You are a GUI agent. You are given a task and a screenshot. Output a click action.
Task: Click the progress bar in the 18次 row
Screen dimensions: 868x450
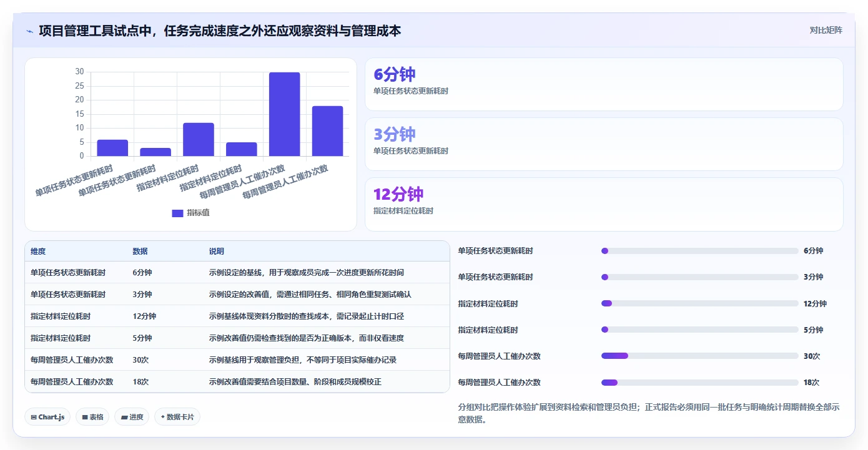click(x=699, y=382)
